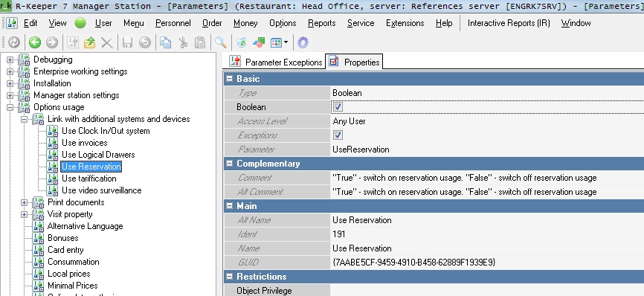Click the delete X toolbar icon

[107, 42]
